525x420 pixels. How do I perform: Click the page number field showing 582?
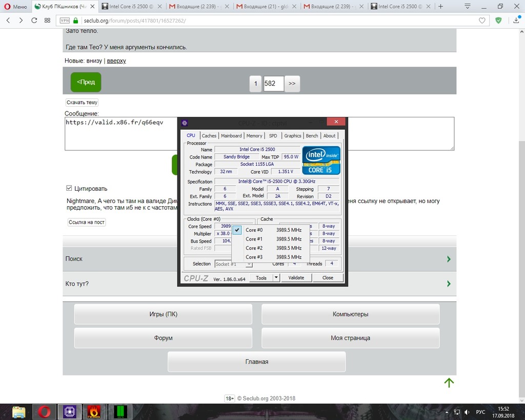coord(274,84)
